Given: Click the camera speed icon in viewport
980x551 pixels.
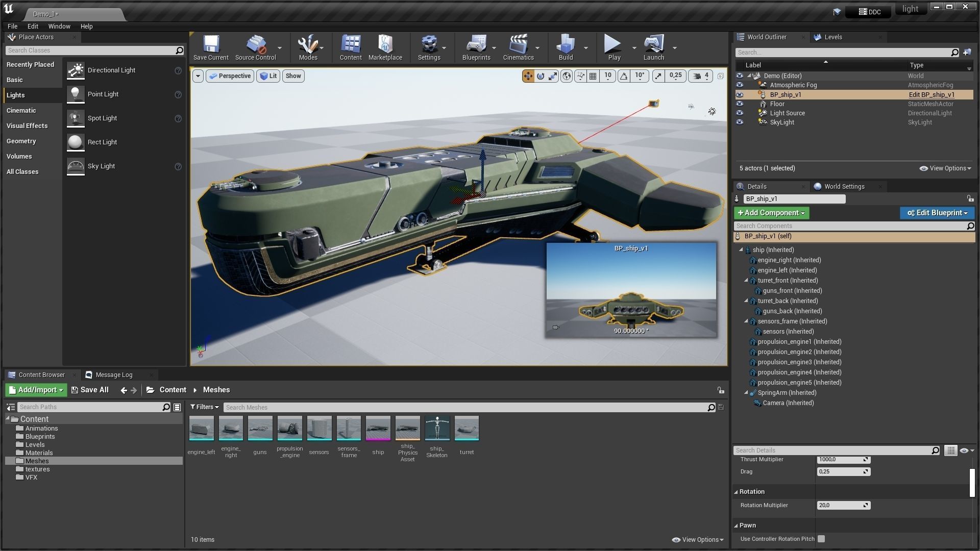Looking at the screenshot, I should point(697,76).
